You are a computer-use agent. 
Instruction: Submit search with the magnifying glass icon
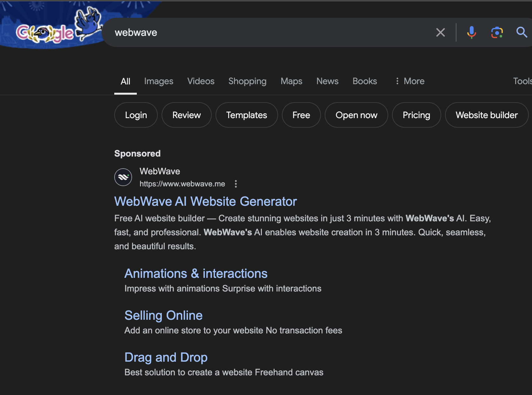pyautogui.click(x=522, y=32)
